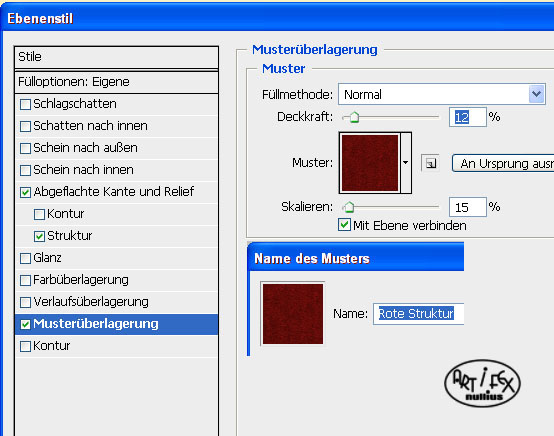Click the Skalieren value field showing 15
Viewport: 554px width, 436px height.
467,207
